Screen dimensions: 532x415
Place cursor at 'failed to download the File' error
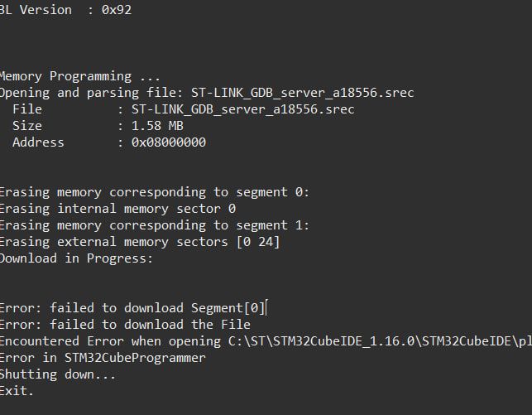(128, 325)
